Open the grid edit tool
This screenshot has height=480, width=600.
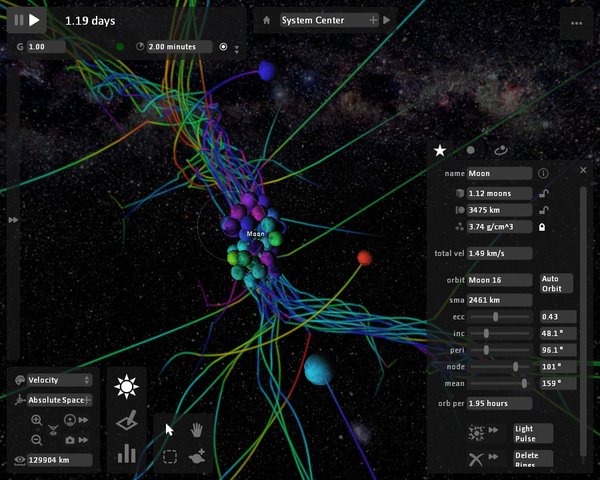pyautogui.click(x=127, y=420)
